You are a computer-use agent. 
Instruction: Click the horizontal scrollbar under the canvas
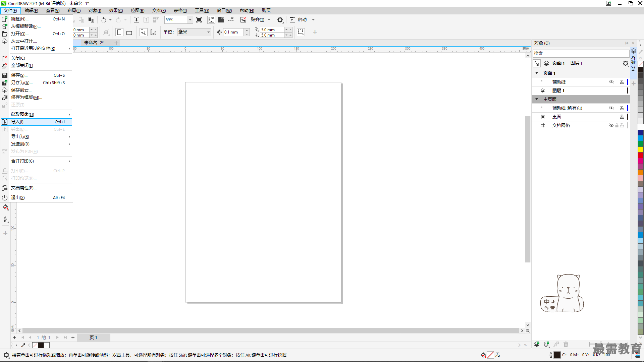tap(270, 331)
